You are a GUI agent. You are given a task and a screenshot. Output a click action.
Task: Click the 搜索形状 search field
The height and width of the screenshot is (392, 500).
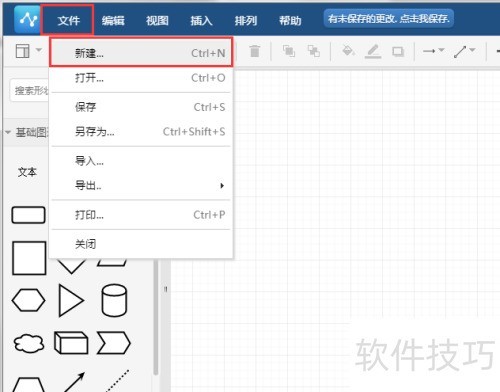(30, 90)
